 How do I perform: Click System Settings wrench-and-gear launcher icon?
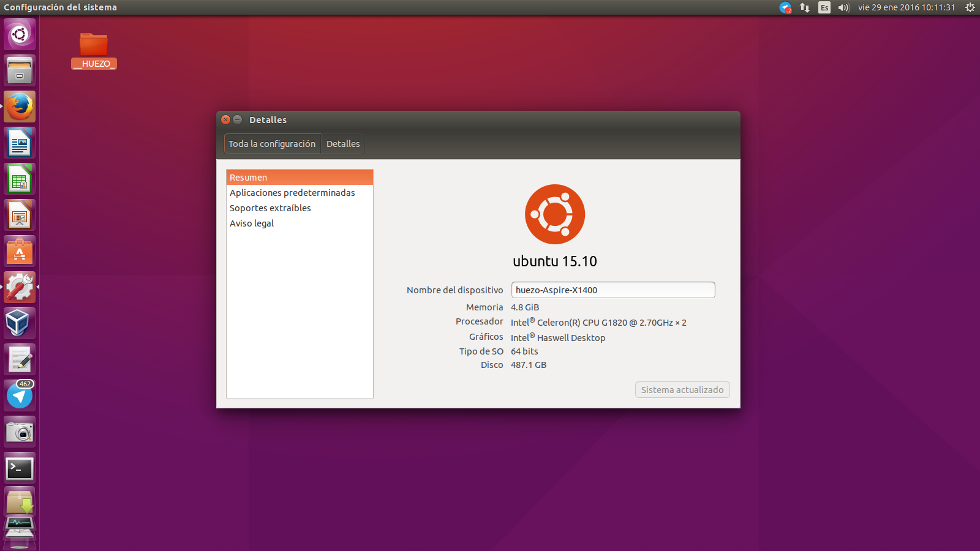[x=20, y=287]
